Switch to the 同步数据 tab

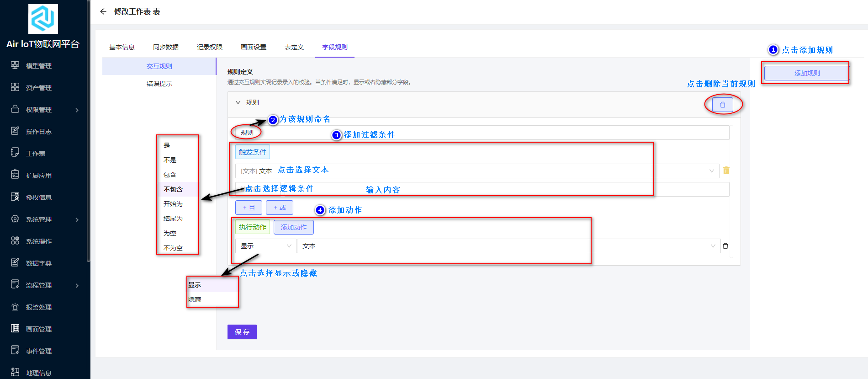click(x=166, y=47)
